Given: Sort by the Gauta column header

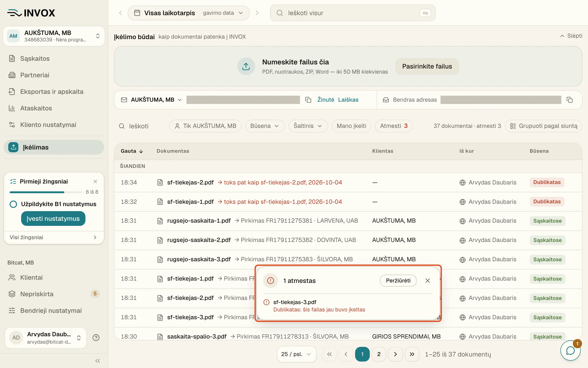Looking at the screenshot, I should [132, 151].
